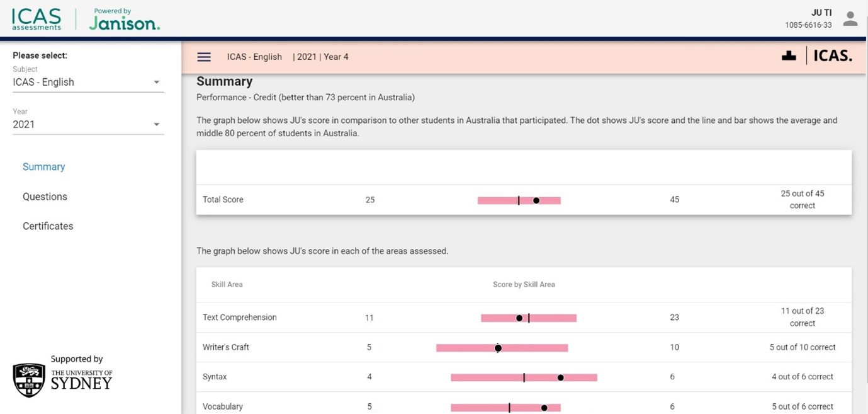
Task: Click the podium ranking icon
Action: [789, 56]
